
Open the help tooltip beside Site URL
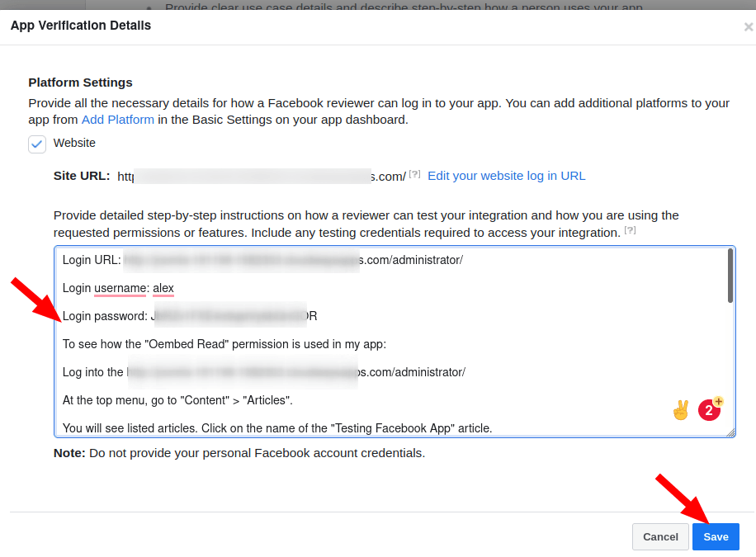click(414, 172)
